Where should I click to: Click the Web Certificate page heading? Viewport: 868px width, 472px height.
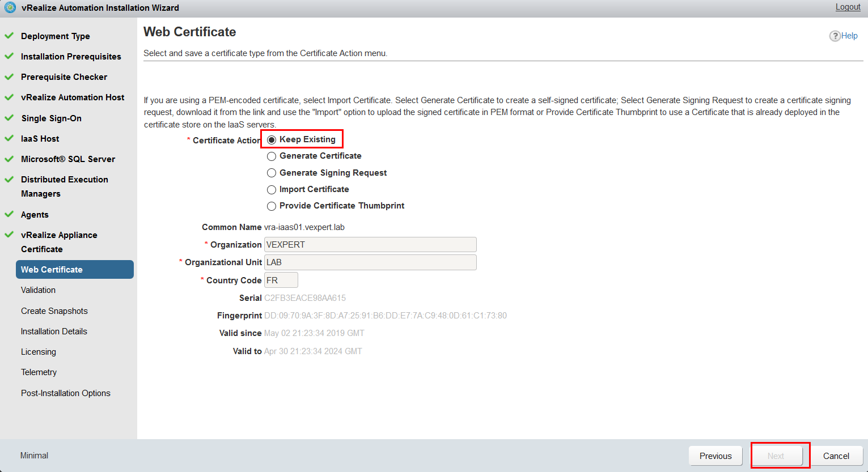click(x=190, y=32)
